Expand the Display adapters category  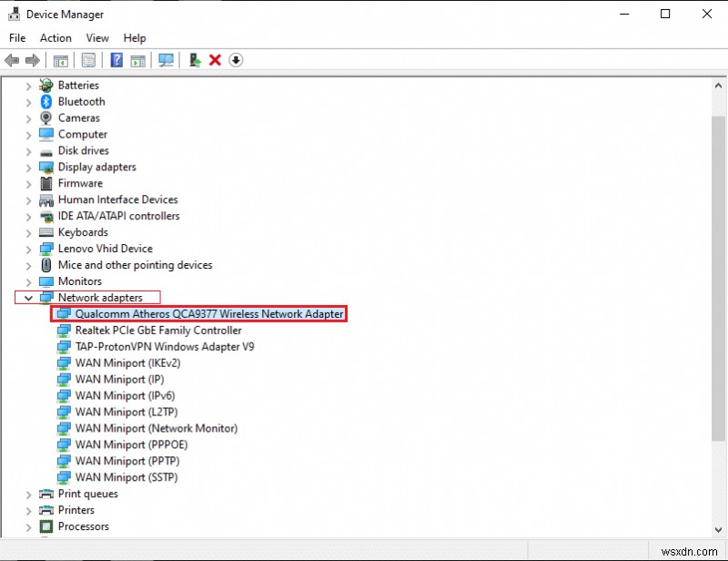[28, 167]
